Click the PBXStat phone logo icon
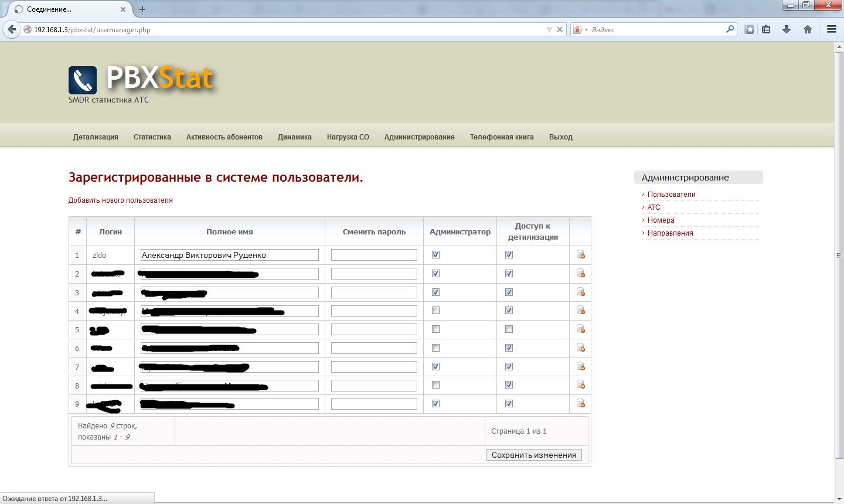Viewport: 844px width, 504px height. (83, 80)
